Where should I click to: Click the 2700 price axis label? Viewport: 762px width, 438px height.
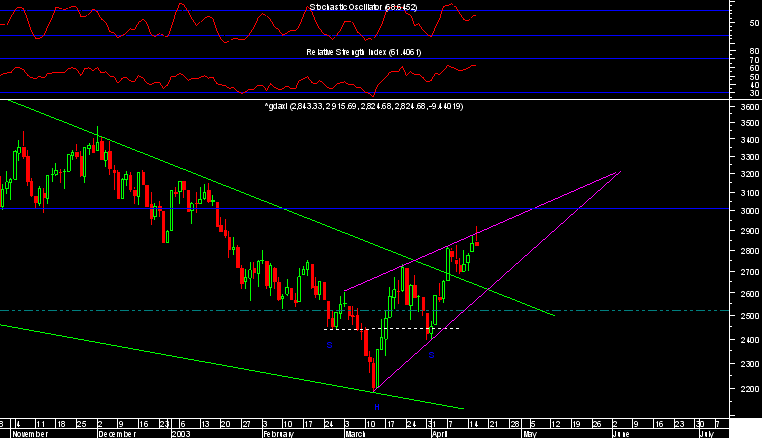tap(750, 272)
